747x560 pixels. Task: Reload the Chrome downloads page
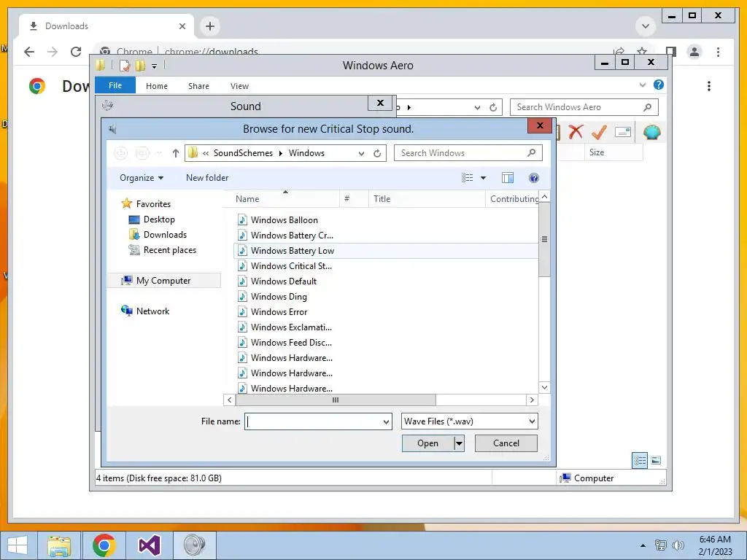coord(76,52)
